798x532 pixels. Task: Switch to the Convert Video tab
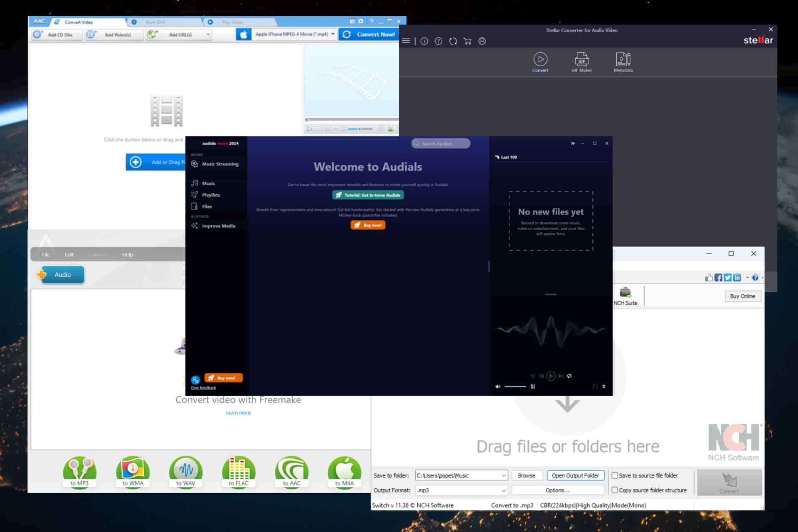88,22
